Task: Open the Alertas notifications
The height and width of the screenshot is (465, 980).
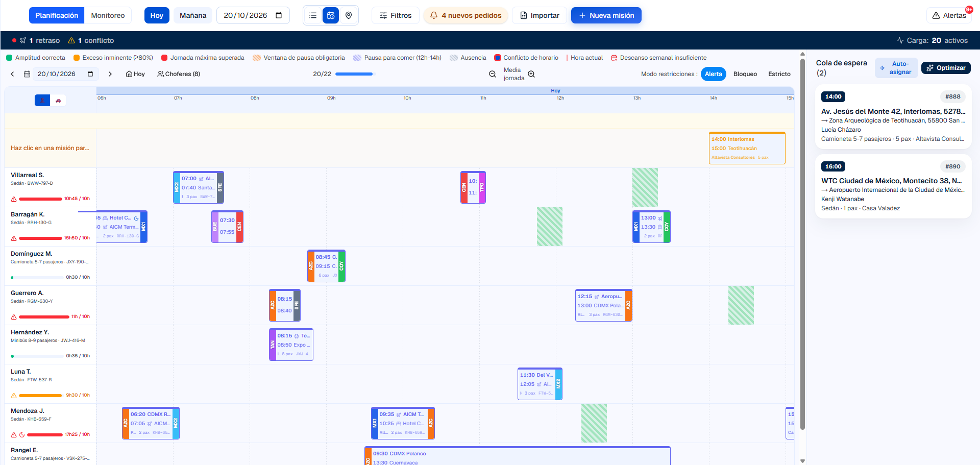Action: tap(949, 15)
